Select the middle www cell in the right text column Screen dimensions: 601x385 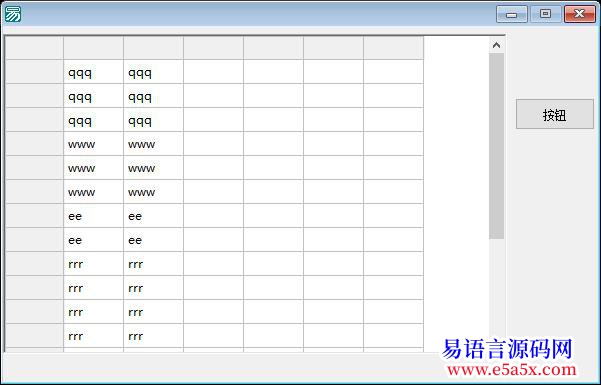pyautogui.click(x=153, y=168)
